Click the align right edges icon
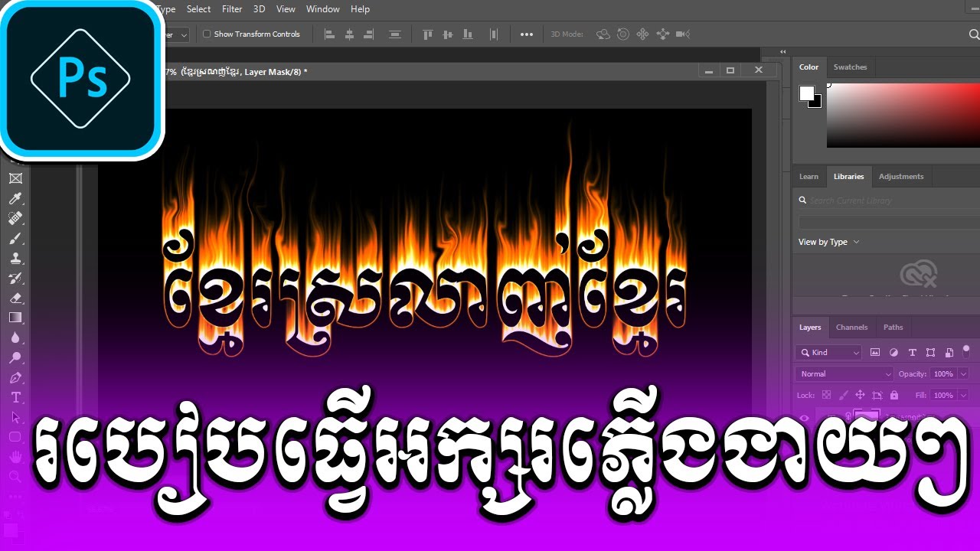This screenshot has width=980, height=551. click(368, 34)
